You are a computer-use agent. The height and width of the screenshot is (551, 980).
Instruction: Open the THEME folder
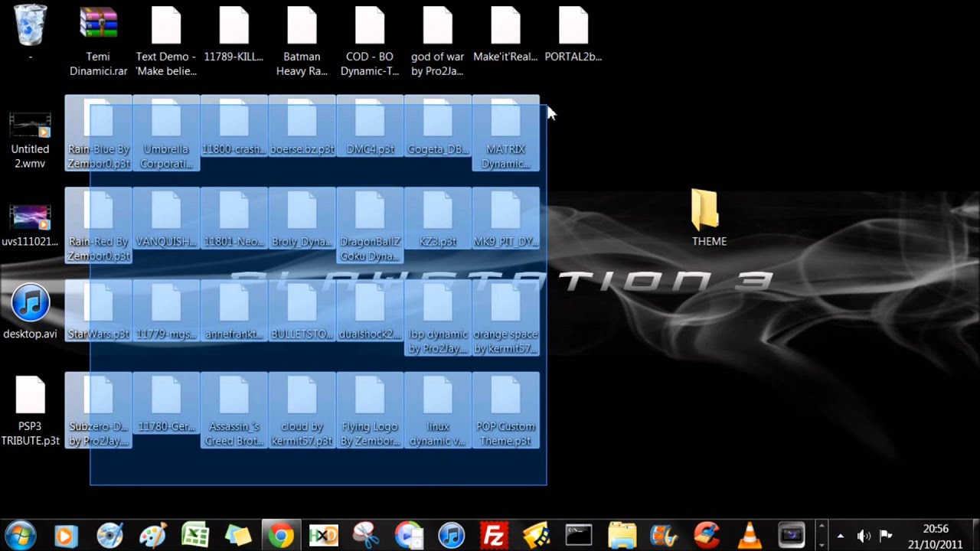tap(709, 218)
